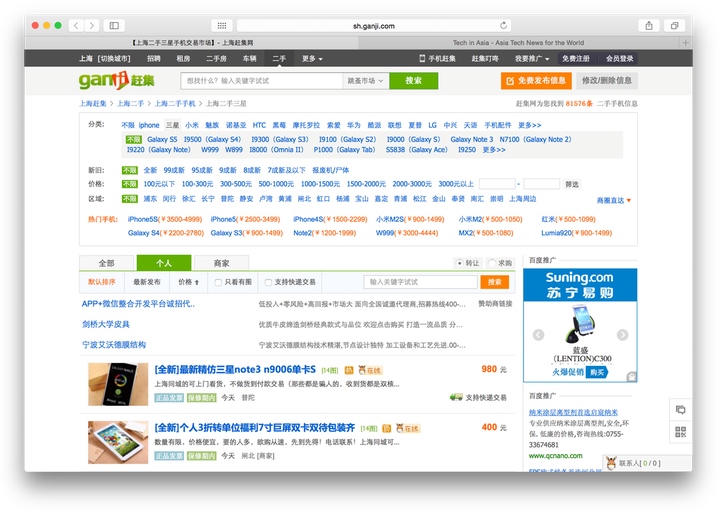
Task: Click 在线 icon on the note3 listing
Action: click(x=370, y=370)
